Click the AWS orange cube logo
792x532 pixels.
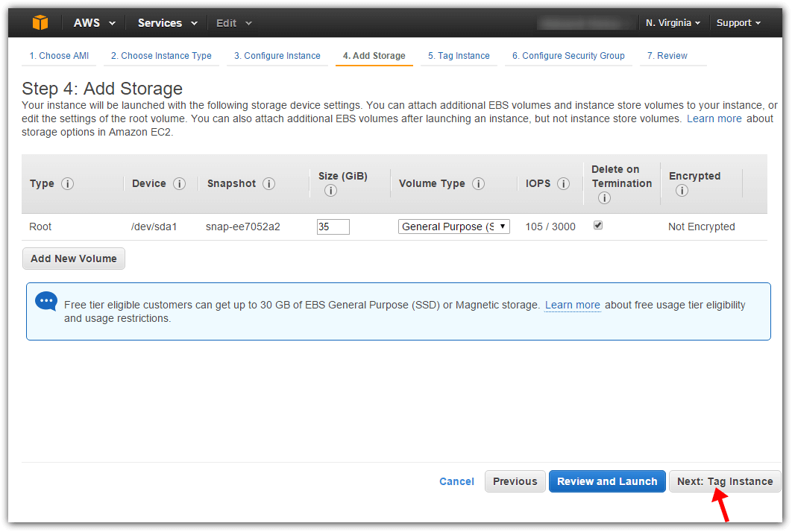pyautogui.click(x=40, y=22)
